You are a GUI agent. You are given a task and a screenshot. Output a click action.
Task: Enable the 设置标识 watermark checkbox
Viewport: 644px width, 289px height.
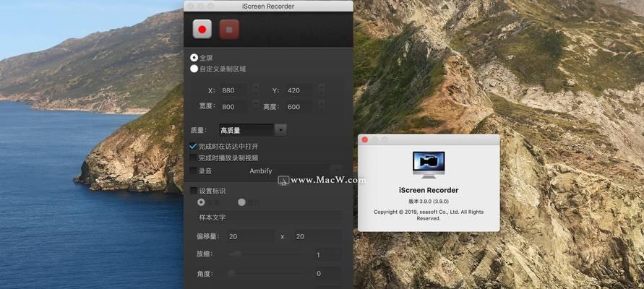[193, 191]
